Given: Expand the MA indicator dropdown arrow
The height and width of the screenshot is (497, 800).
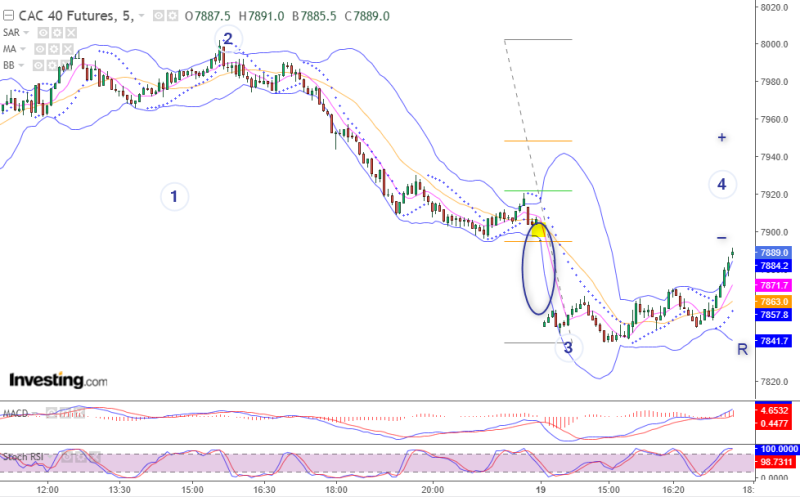Looking at the screenshot, I should tap(22, 49).
